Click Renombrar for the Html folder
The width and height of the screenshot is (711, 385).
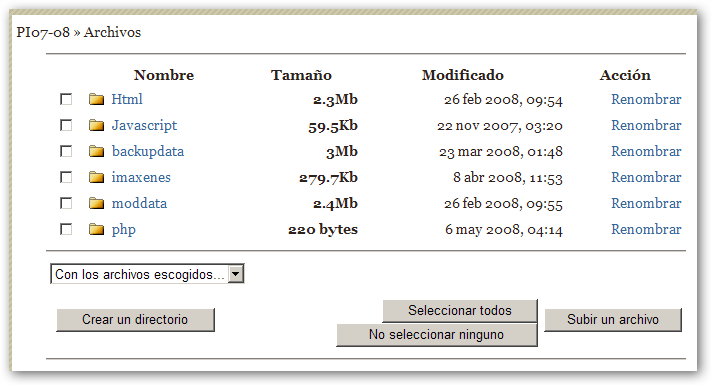pyautogui.click(x=646, y=99)
